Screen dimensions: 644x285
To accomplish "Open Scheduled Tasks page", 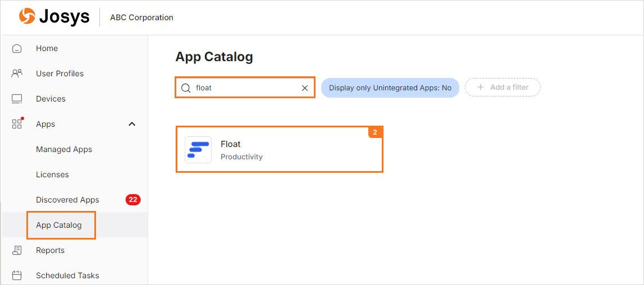I will (68, 275).
